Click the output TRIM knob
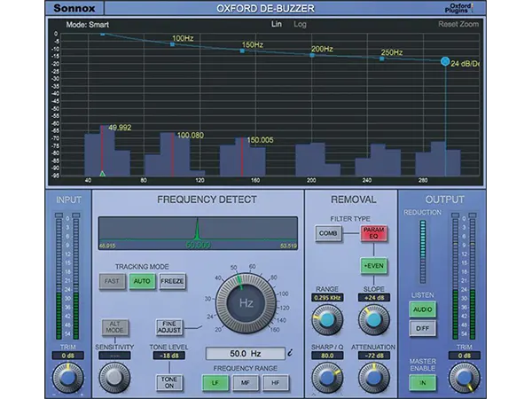Image resolution: width=532 pixels, height=399 pixels. click(x=464, y=378)
